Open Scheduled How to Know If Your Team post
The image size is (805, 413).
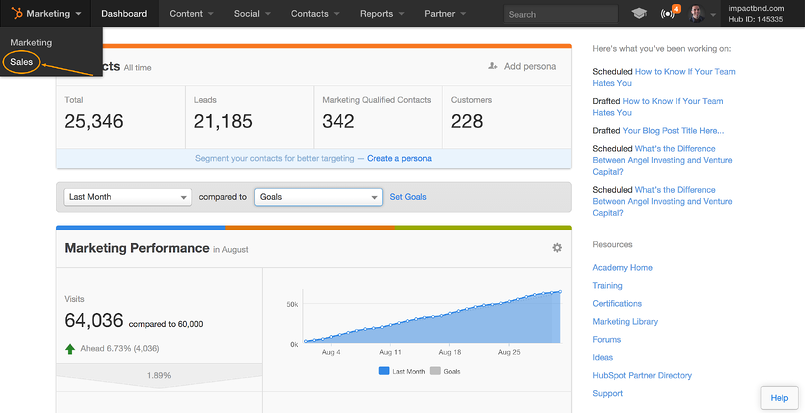pyautogui.click(x=664, y=77)
